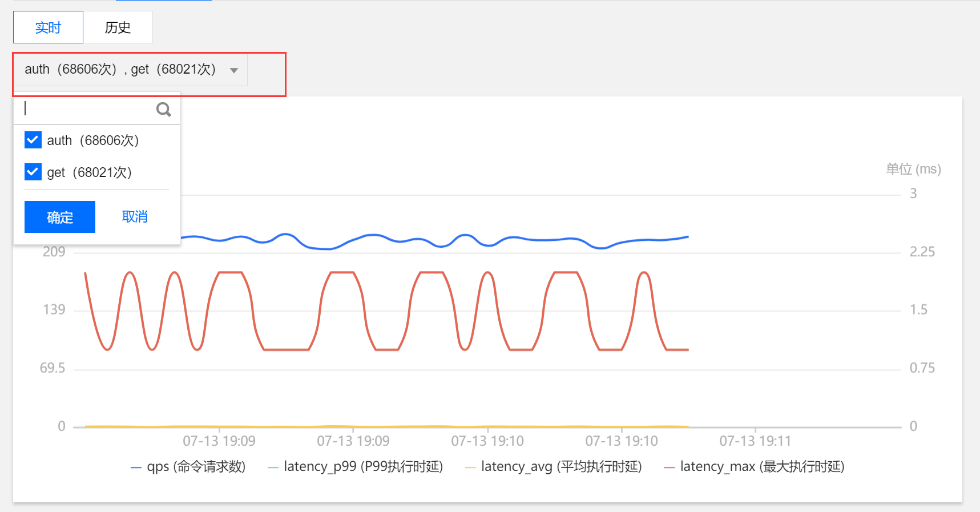Click the 取消 cancel link

135,216
